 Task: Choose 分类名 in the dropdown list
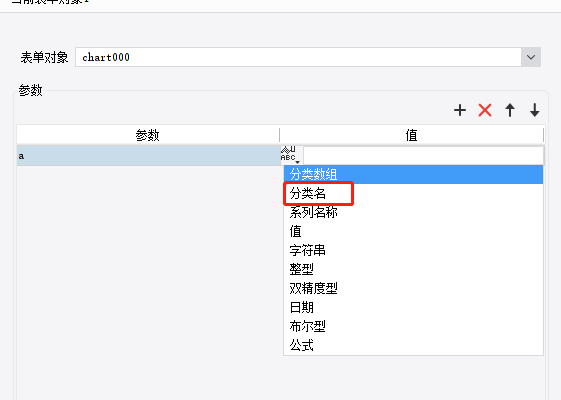click(x=413, y=194)
